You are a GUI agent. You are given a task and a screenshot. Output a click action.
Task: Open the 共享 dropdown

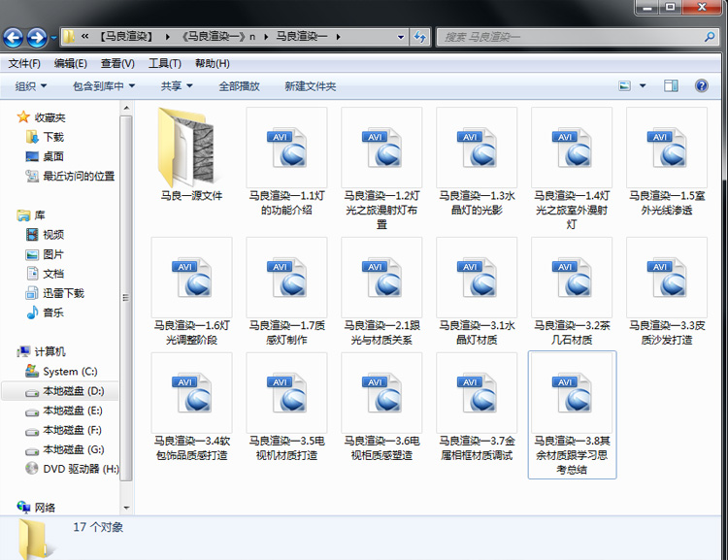pyautogui.click(x=177, y=86)
